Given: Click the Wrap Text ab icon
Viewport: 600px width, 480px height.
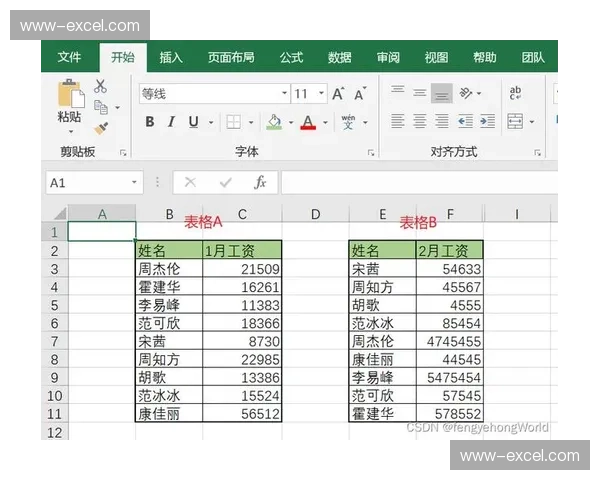Looking at the screenshot, I should (x=515, y=93).
